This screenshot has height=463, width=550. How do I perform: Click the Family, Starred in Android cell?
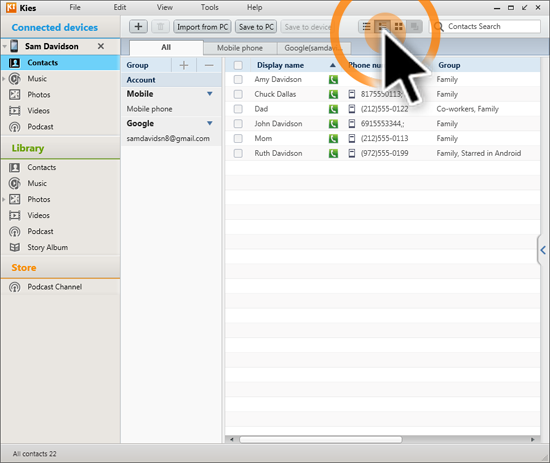click(x=478, y=153)
